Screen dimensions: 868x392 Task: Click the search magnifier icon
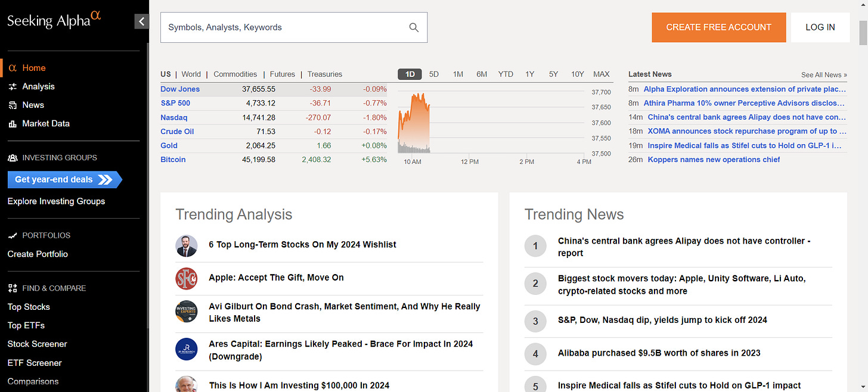point(414,27)
